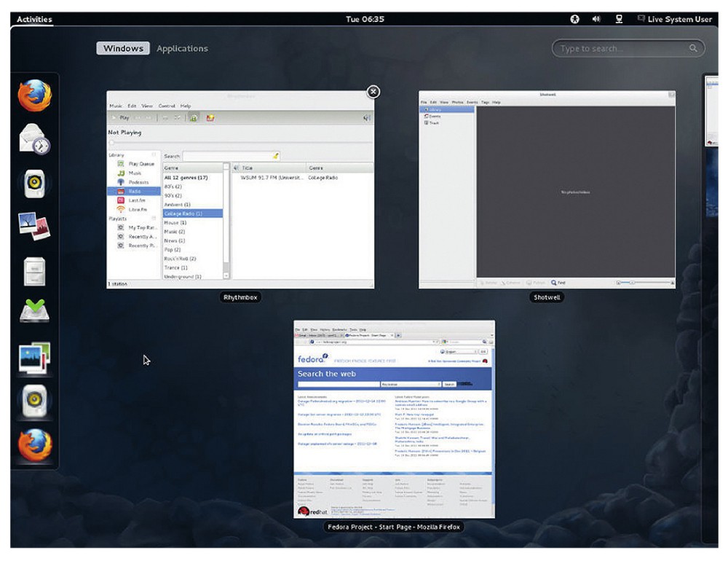
Task: Select the Windows view tab
Action: point(123,49)
